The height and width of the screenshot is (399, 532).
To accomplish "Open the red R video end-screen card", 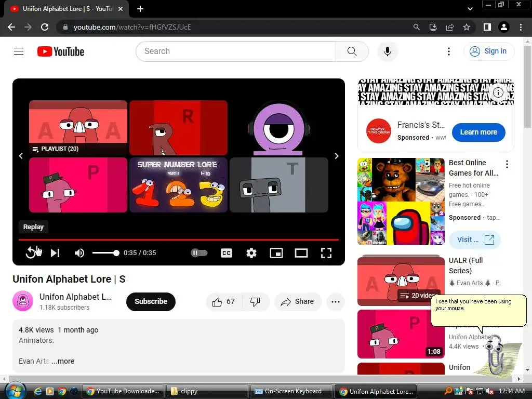I will coord(179,128).
